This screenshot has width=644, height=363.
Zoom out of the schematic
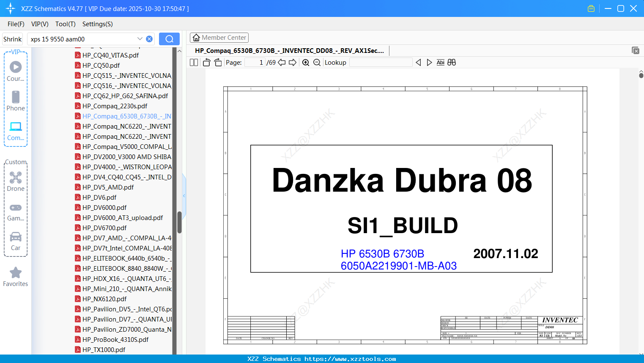tap(317, 63)
